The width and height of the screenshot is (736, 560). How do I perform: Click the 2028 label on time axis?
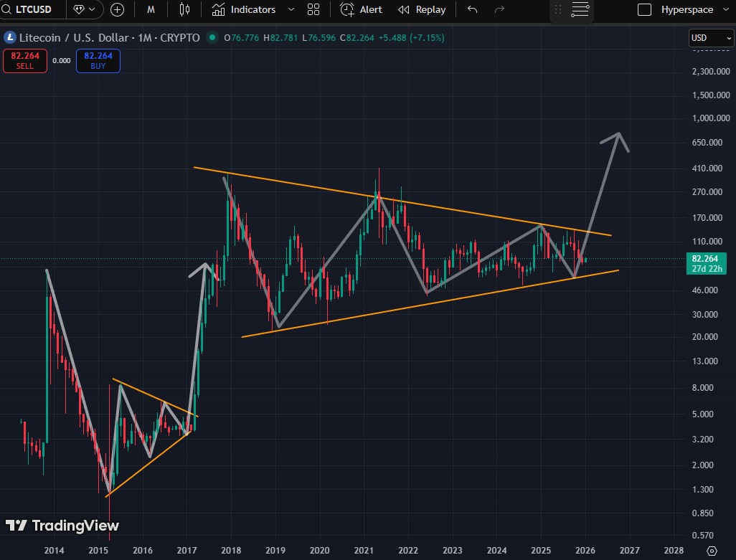674,550
